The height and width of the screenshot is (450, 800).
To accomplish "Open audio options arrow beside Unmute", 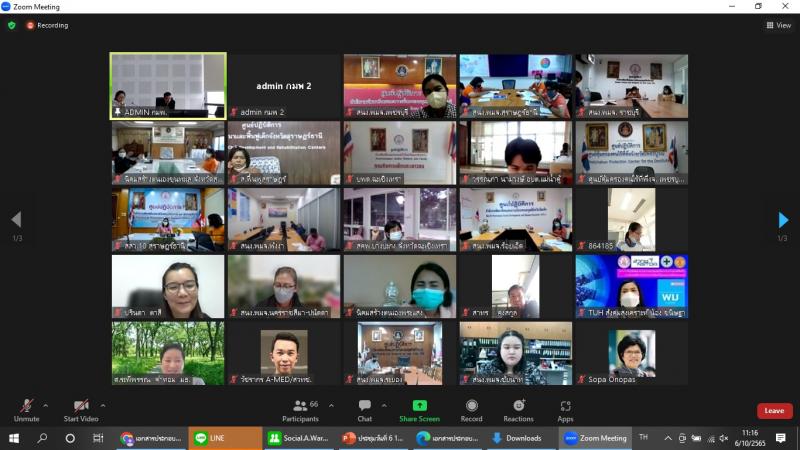I will tap(45, 406).
